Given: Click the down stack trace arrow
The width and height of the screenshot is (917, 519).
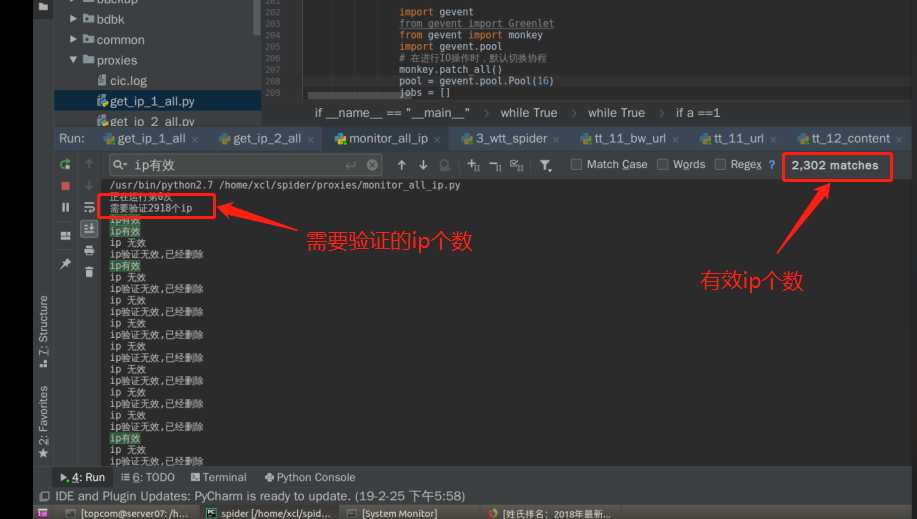Looking at the screenshot, I should point(89,186).
